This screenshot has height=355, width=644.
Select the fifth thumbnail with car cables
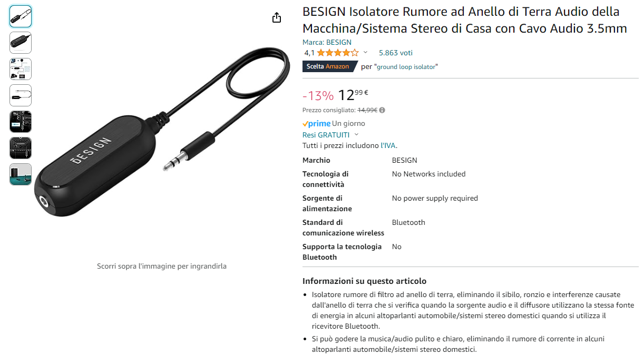pyautogui.click(x=21, y=122)
